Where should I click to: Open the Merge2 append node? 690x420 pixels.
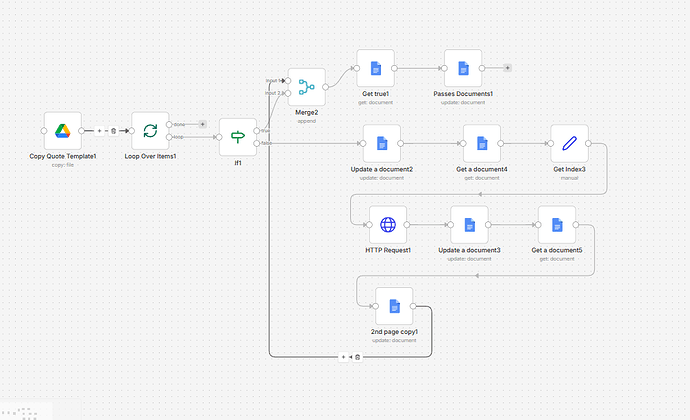tap(306, 87)
